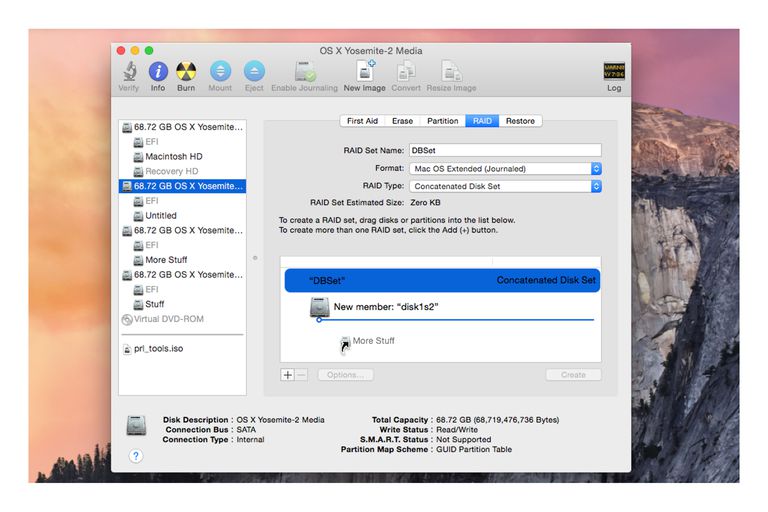This screenshot has width=768, height=512.
Task: Switch to the First Aid tab
Action: click(x=362, y=121)
